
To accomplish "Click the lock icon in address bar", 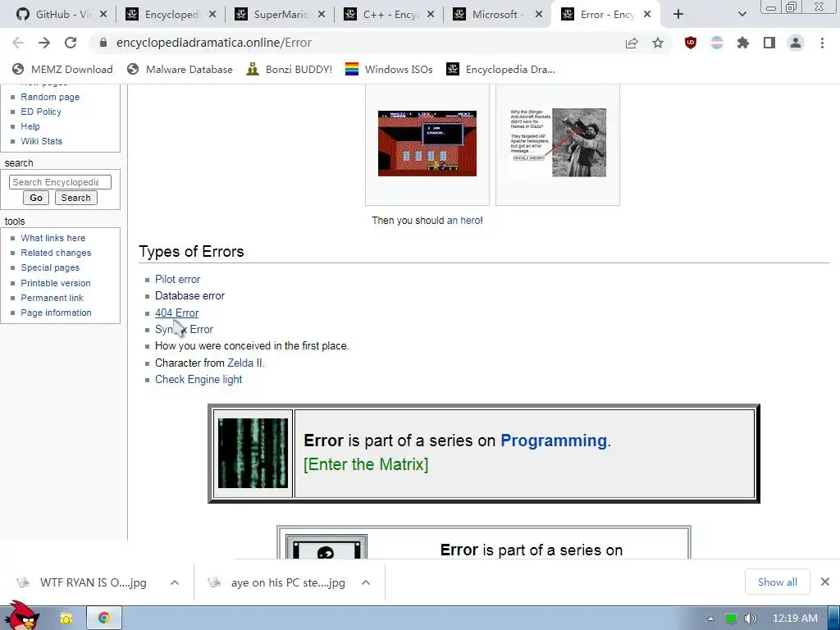I will click(x=103, y=43).
